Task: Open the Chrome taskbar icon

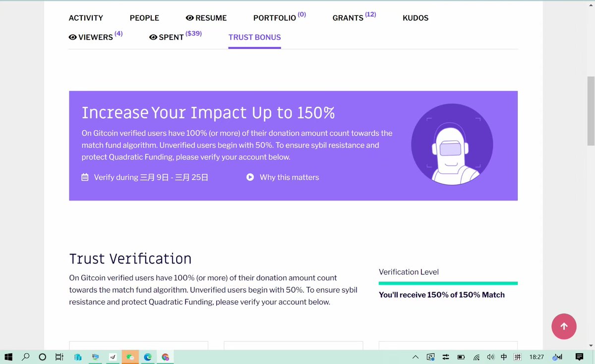Action: (x=166, y=357)
